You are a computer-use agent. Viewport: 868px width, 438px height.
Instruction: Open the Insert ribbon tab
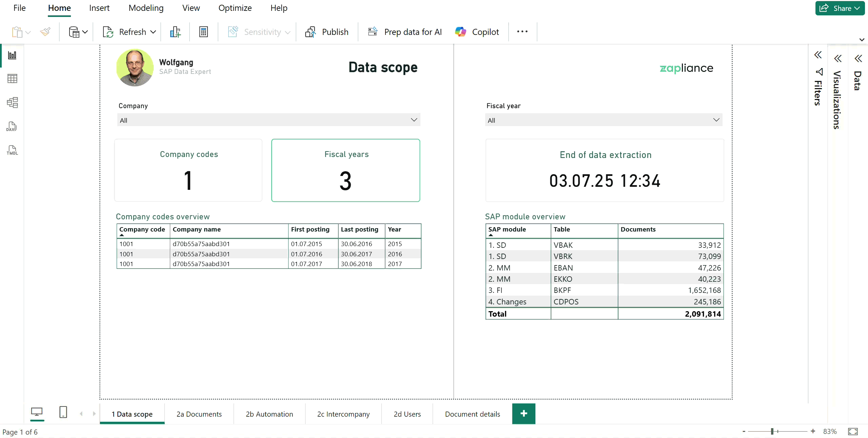tap(99, 8)
